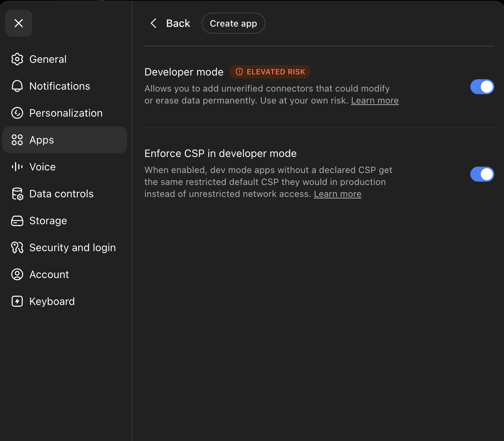Image resolution: width=504 pixels, height=441 pixels.
Task: Click the Voice waveform icon
Action: click(17, 167)
